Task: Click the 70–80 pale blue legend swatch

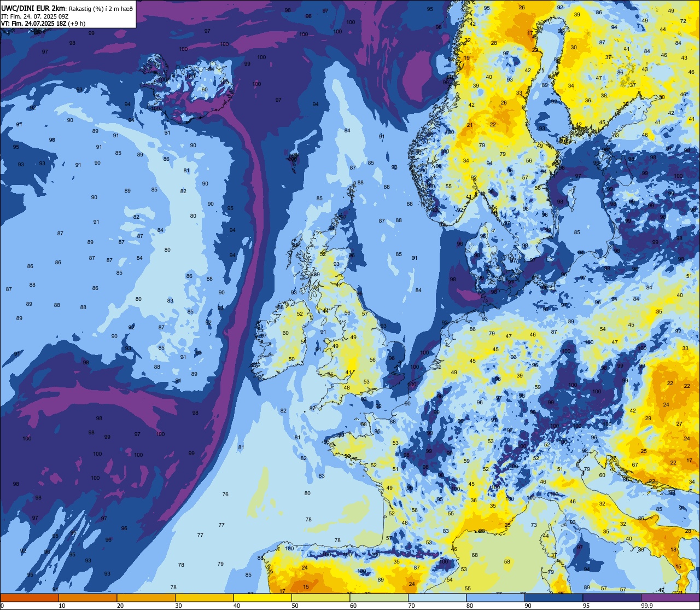Action: click(437, 598)
